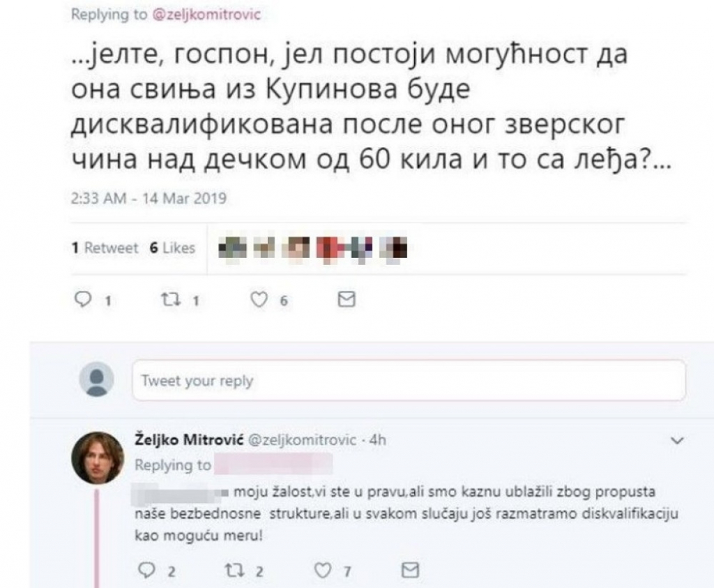
Task: Toggle the heart showing 6 likes
Action: click(x=259, y=299)
